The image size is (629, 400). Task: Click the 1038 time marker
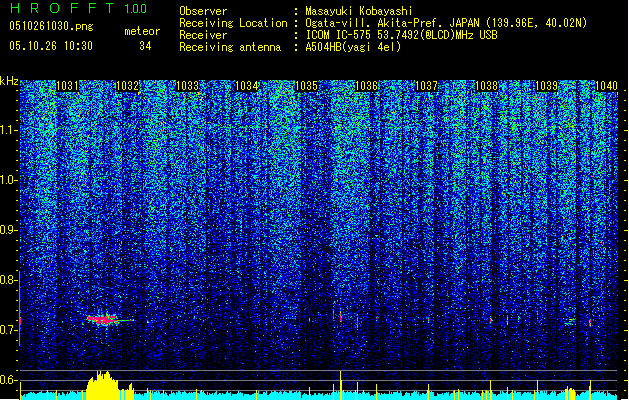(486, 86)
